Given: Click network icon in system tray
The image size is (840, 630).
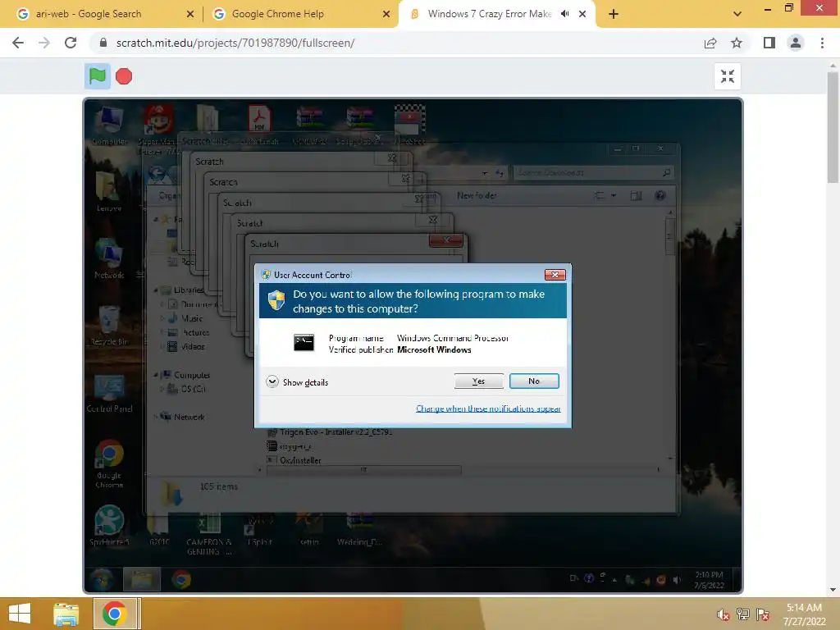Looking at the screenshot, I should pos(742,614).
